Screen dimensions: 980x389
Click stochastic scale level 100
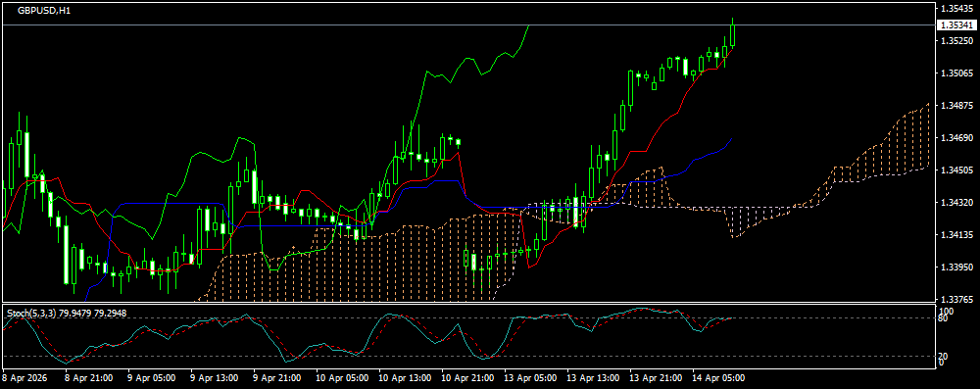947,311
